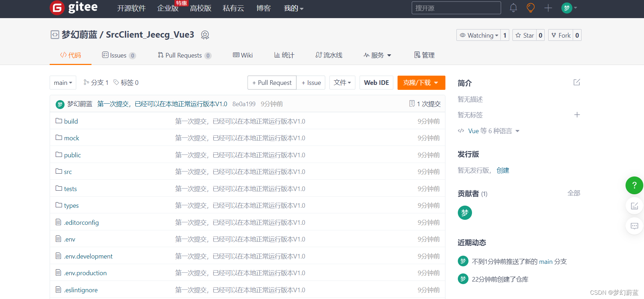Open 开源软件 in the top menu
This screenshot has width=644, height=299.
pyautogui.click(x=131, y=8)
